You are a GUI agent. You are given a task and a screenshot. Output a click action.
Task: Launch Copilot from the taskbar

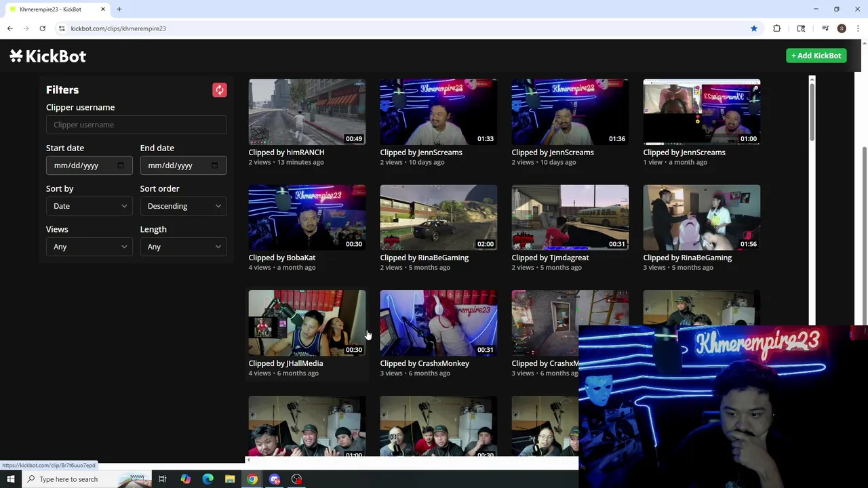coord(185,479)
